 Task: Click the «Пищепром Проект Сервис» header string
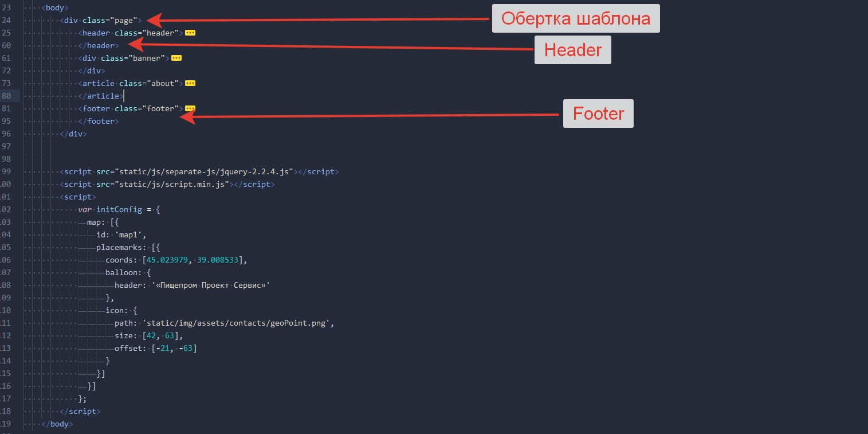[210, 286]
